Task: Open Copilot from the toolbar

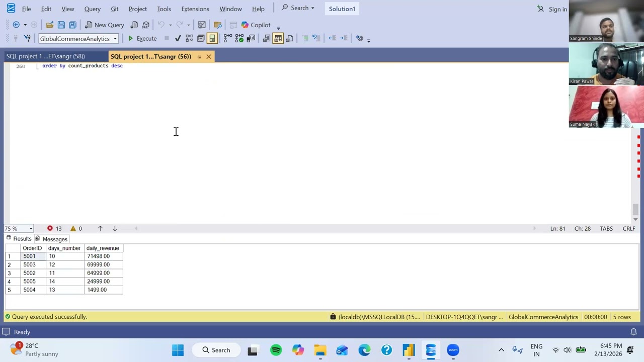Action: (256, 25)
